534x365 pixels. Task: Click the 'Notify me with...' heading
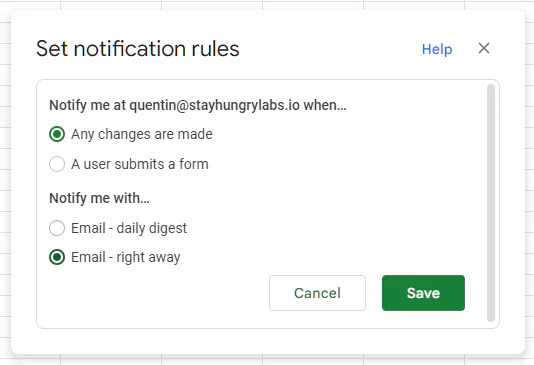[99, 198]
